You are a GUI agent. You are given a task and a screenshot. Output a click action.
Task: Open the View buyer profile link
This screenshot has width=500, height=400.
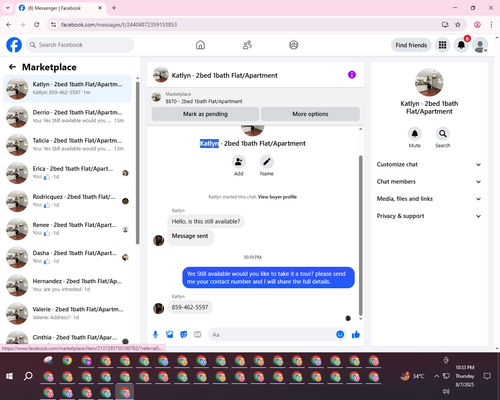277,197
